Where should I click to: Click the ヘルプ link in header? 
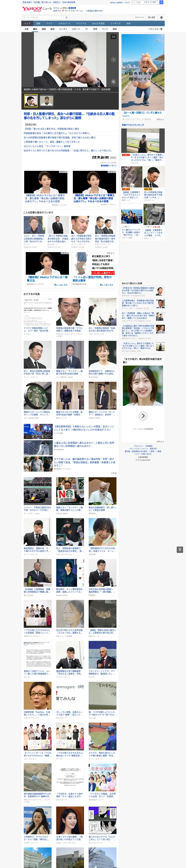127,2
